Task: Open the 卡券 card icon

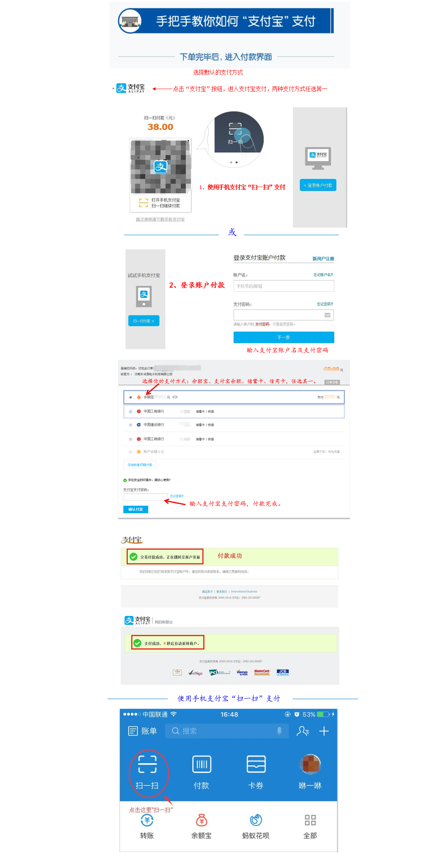Action: coord(256,764)
